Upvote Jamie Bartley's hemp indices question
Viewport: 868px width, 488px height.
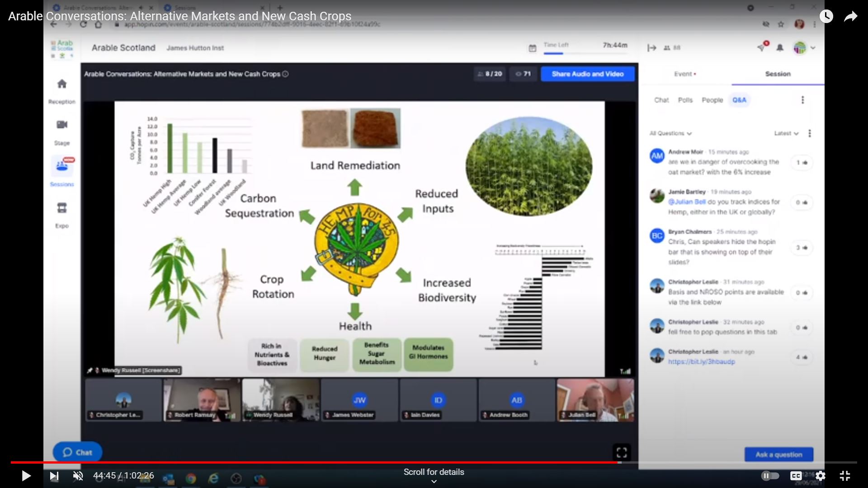[x=802, y=202]
